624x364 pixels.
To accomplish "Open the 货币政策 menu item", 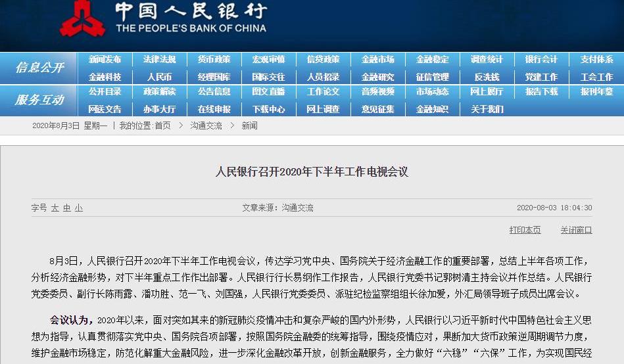I will pyautogui.click(x=214, y=60).
